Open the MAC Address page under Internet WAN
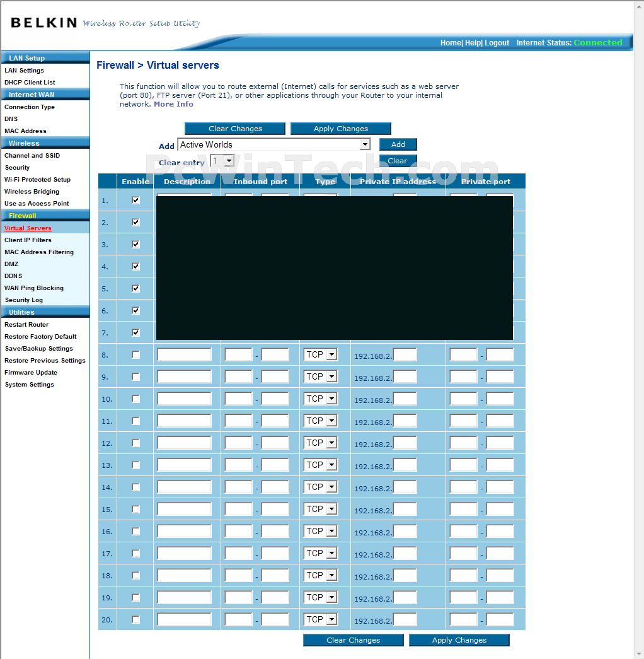 pyautogui.click(x=25, y=131)
